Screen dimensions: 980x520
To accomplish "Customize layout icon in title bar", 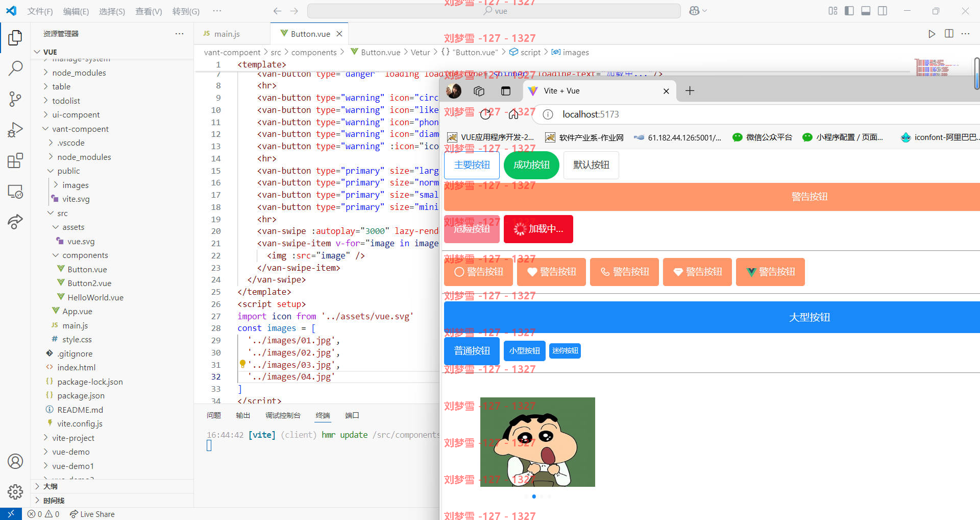I will 833,11.
